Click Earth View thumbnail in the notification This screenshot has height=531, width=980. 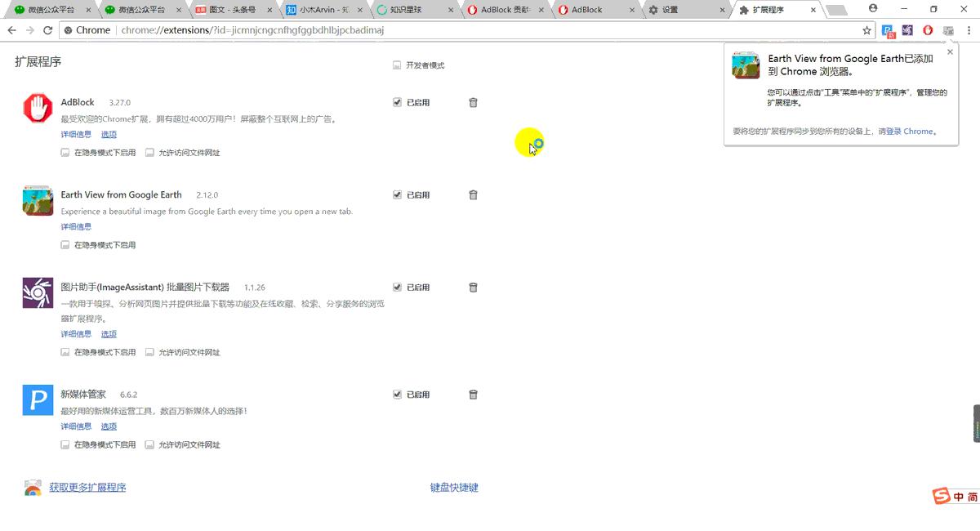(746, 65)
